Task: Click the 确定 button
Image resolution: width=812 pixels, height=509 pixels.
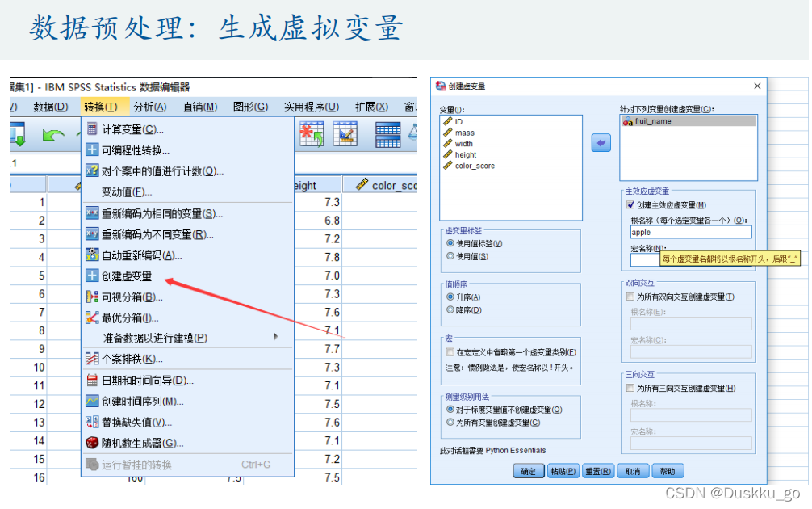Action: 529,471
